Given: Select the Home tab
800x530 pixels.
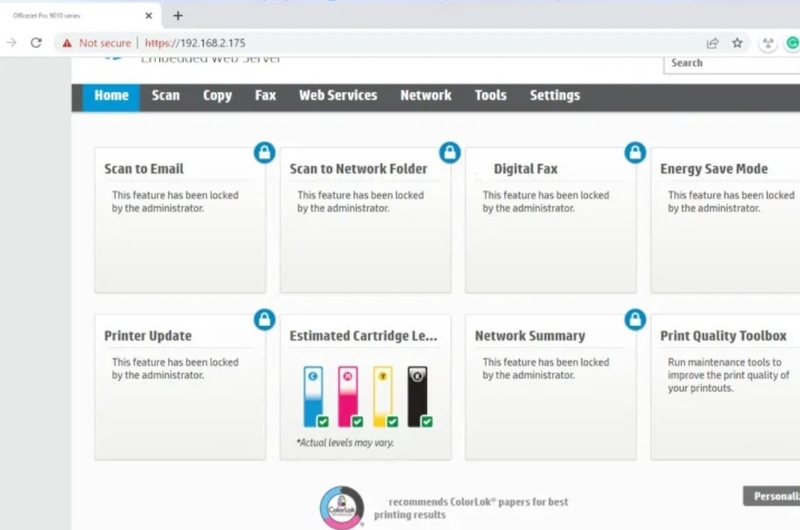Looking at the screenshot, I should (111, 96).
